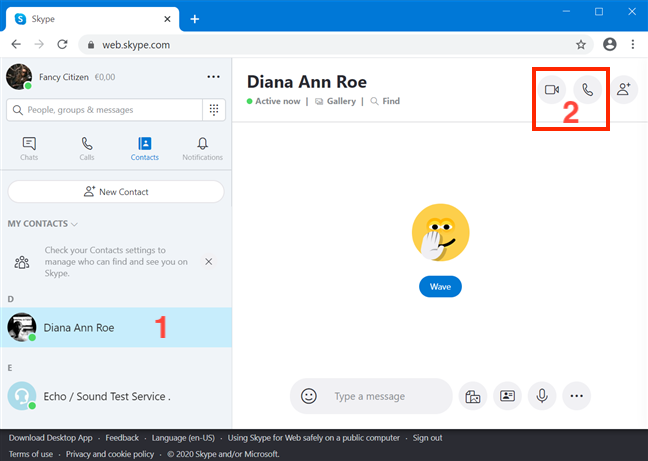The width and height of the screenshot is (648, 461).
Task: Open the more options menu beside Fancy Citizen
Action: [213, 77]
